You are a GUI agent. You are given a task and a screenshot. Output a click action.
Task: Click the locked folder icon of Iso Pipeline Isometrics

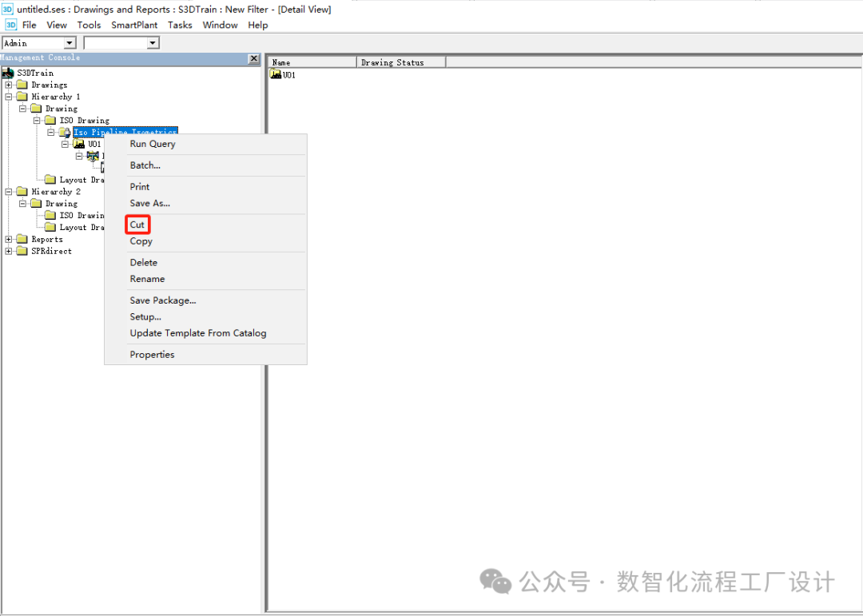pyautogui.click(x=65, y=132)
